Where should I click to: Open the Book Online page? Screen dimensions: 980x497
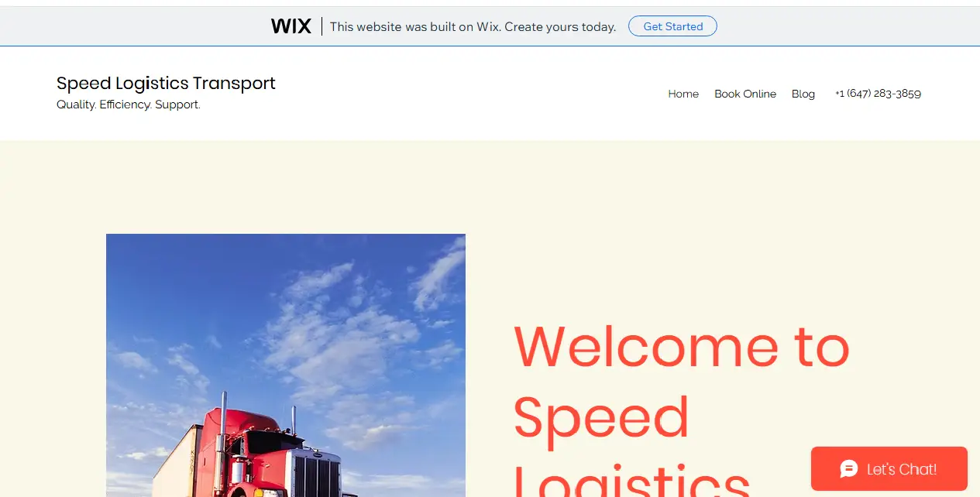pyautogui.click(x=745, y=94)
